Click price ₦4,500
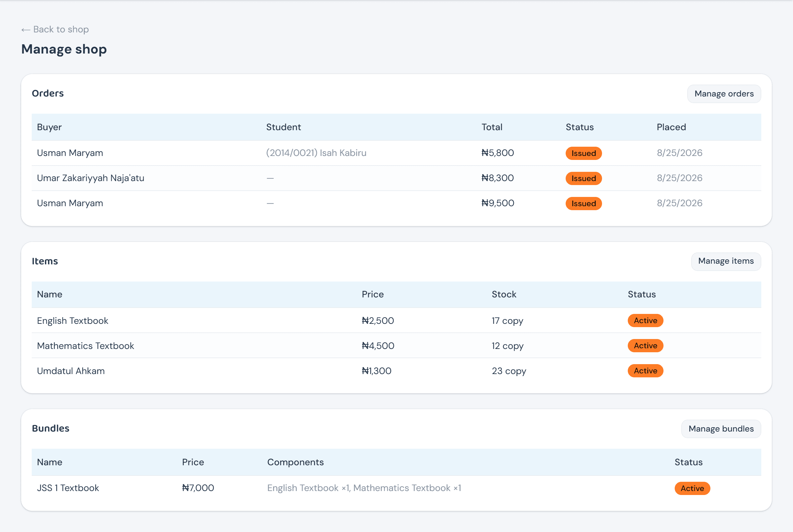This screenshot has width=793, height=532. pyautogui.click(x=378, y=345)
